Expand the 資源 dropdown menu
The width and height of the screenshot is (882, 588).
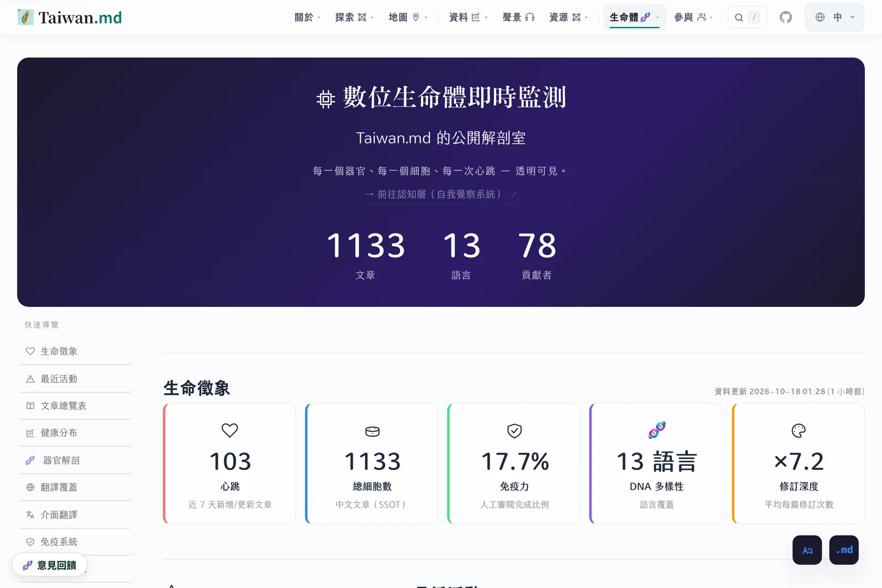tap(569, 17)
